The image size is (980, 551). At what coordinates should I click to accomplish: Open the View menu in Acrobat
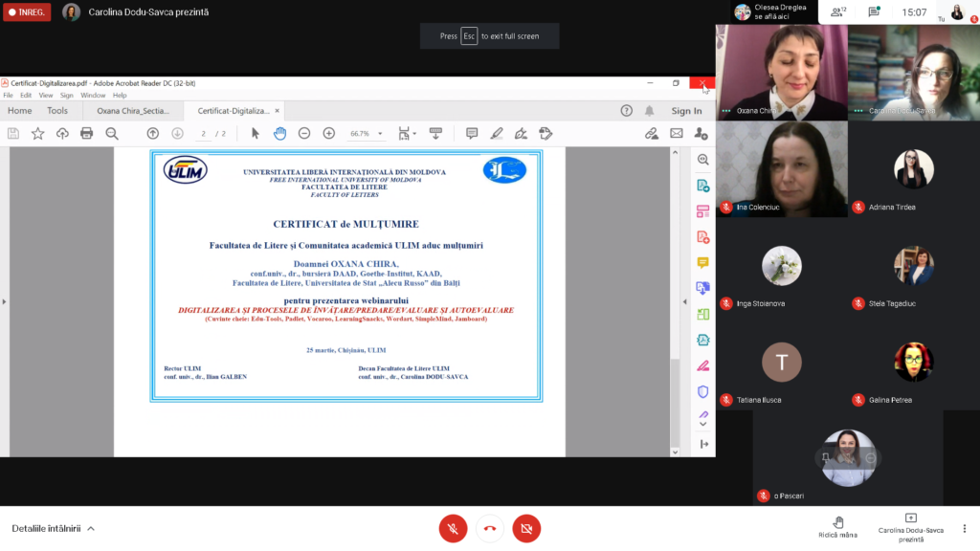tap(46, 96)
